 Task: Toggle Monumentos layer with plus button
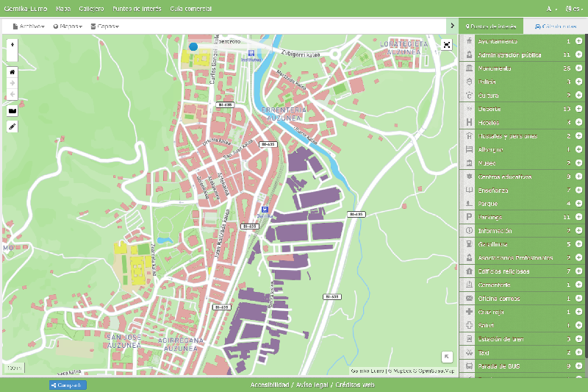click(x=578, y=68)
